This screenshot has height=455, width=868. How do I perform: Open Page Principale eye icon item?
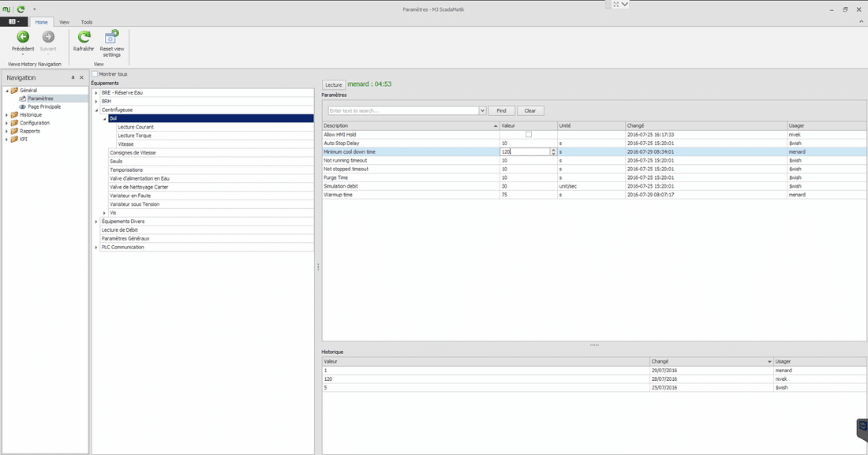tap(43, 106)
